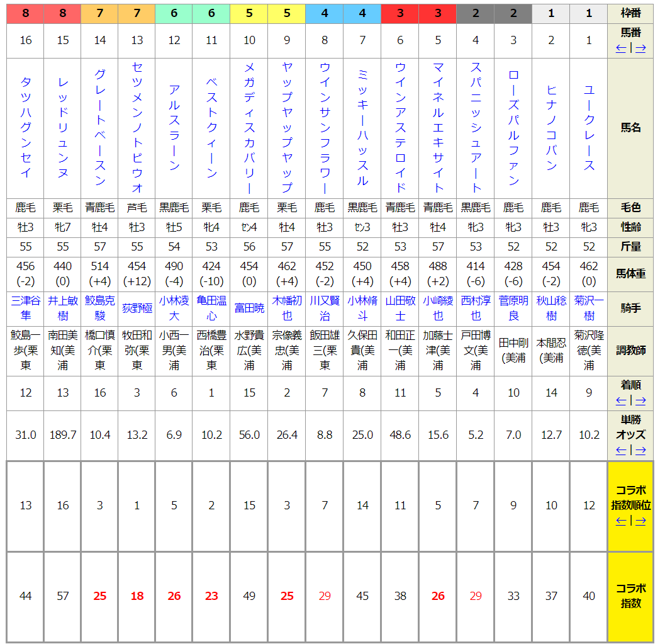This screenshot has height=644, width=665.
Task: View horse ウインアステロイド
Action: point(400,128)
